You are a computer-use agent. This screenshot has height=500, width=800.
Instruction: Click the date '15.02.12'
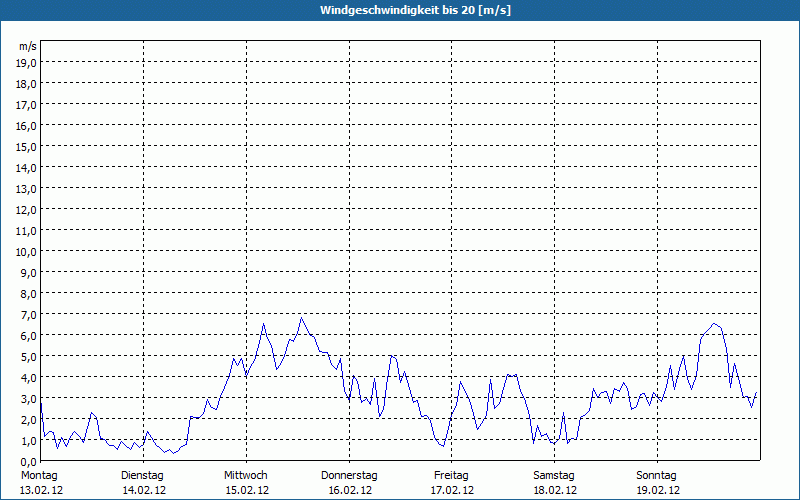point(247,490)
